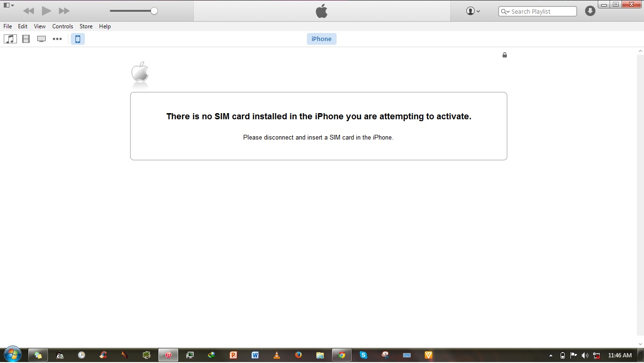Open VLC media player from taskbar

277,355
